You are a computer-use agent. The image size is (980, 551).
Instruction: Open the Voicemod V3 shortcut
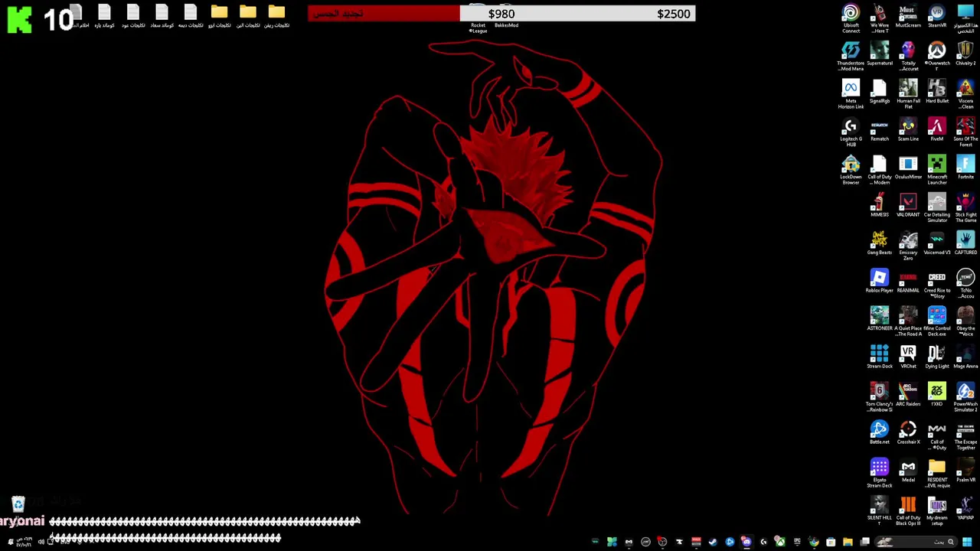click(937, 244)
